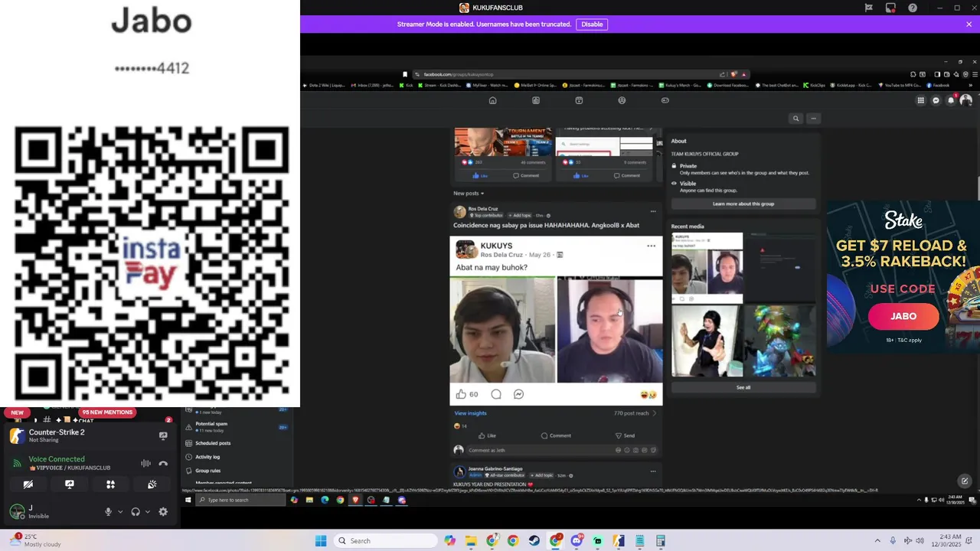Open Discord activities shapes icon

point(110,484)
